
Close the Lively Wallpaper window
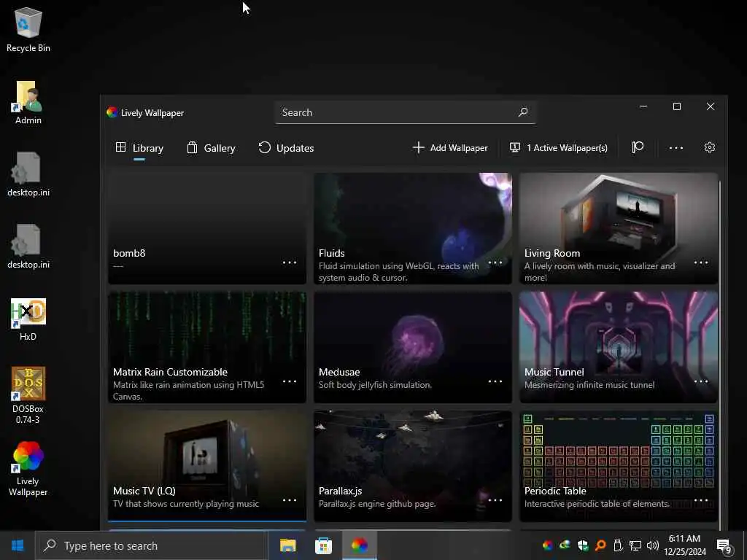(x=711, y=106)
